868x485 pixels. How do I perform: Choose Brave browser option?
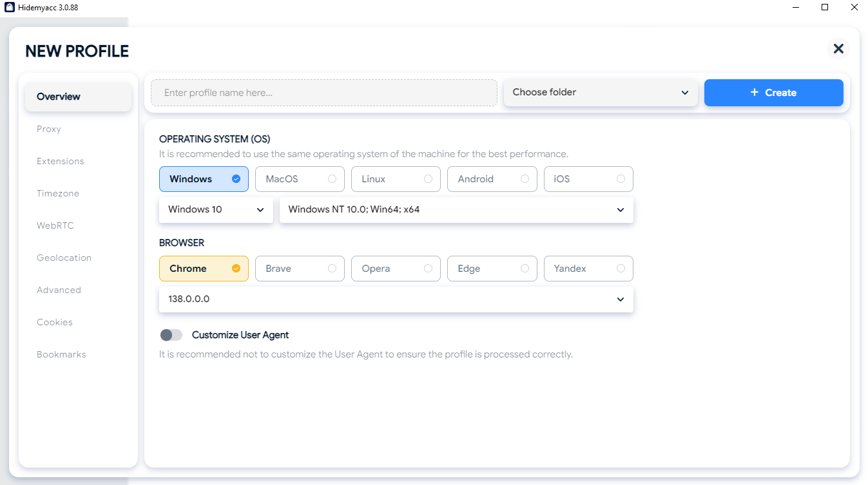click(300, 269)
